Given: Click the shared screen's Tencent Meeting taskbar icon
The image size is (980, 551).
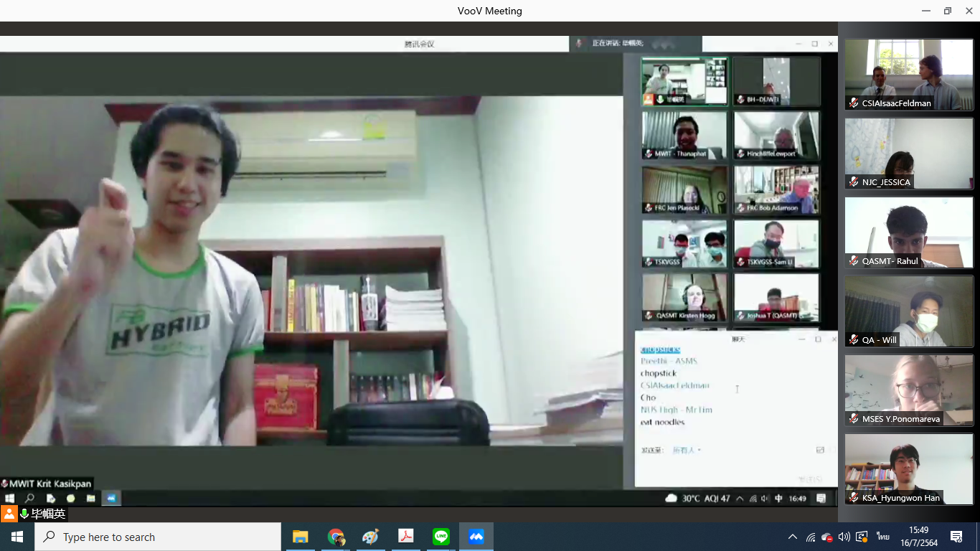Looking at the screenshot, I should click(x=111, y=498).
